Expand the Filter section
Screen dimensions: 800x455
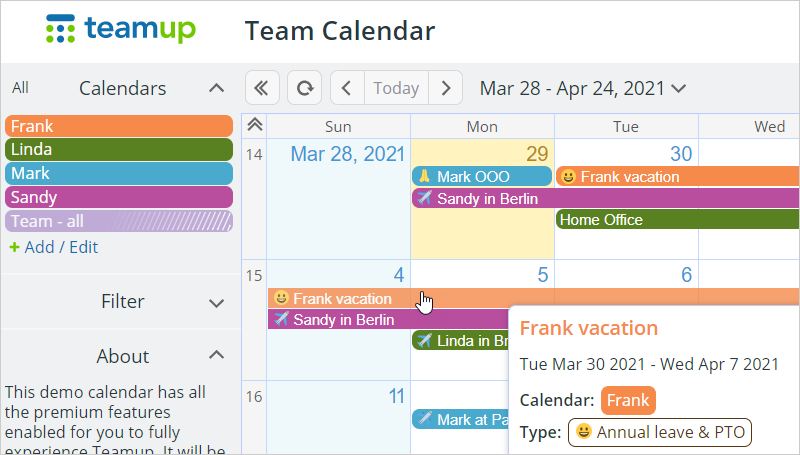(216, 303)
